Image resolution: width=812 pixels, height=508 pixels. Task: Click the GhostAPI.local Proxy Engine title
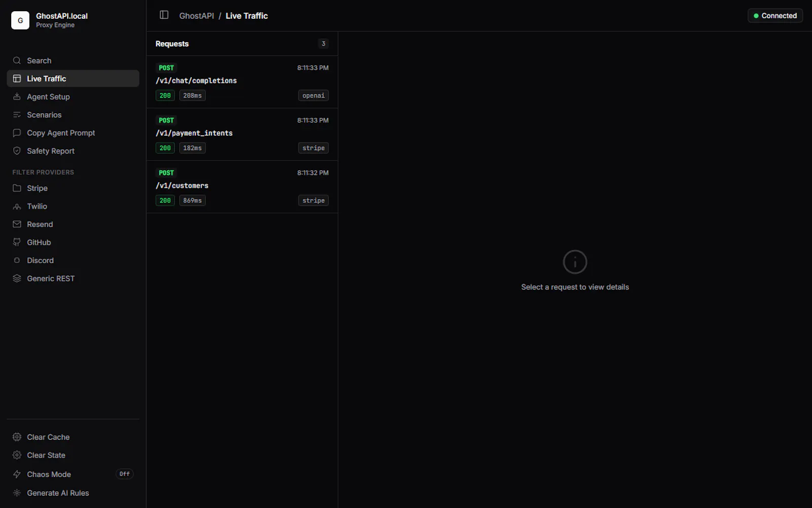click(62, 20)
